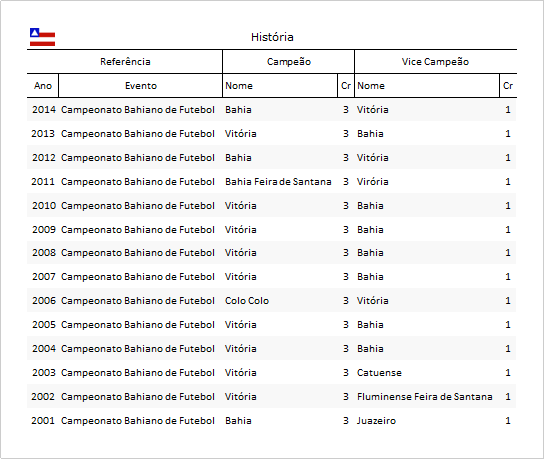Click the 2013 champion Vitória cell

click(x=241, y=134)
